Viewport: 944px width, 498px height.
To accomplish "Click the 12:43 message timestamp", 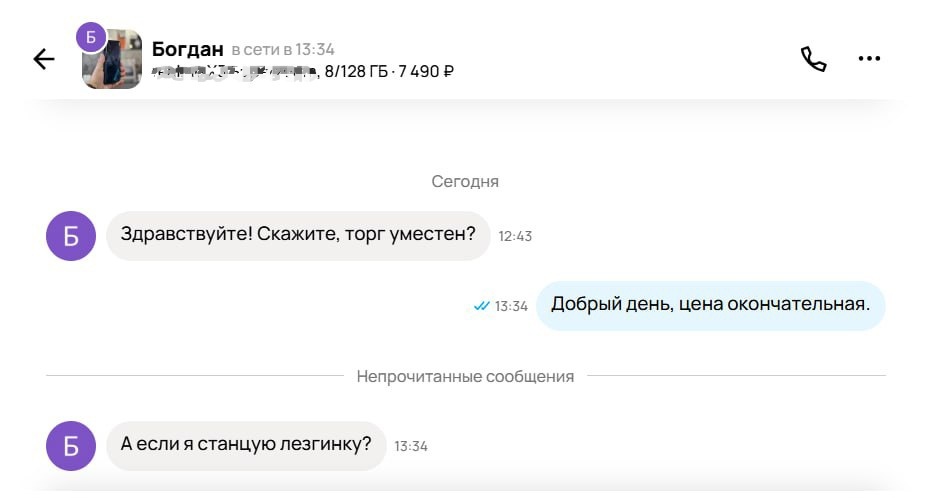I will click(x=515, y=237).
